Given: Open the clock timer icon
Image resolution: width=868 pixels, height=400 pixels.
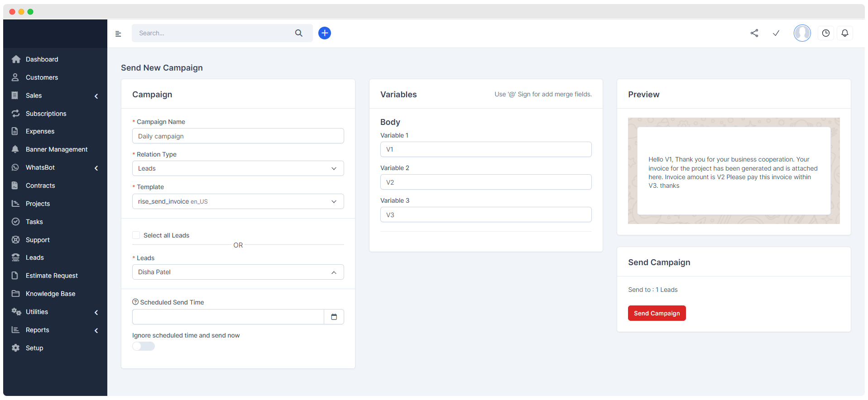Looking at the screenshot, I should pyautogui.click(x=825, y=33).
